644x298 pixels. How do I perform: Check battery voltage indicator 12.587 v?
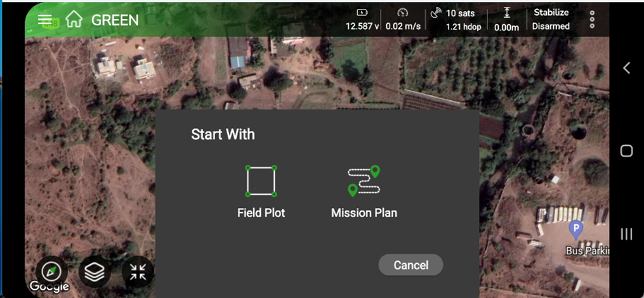coord(362,20)
